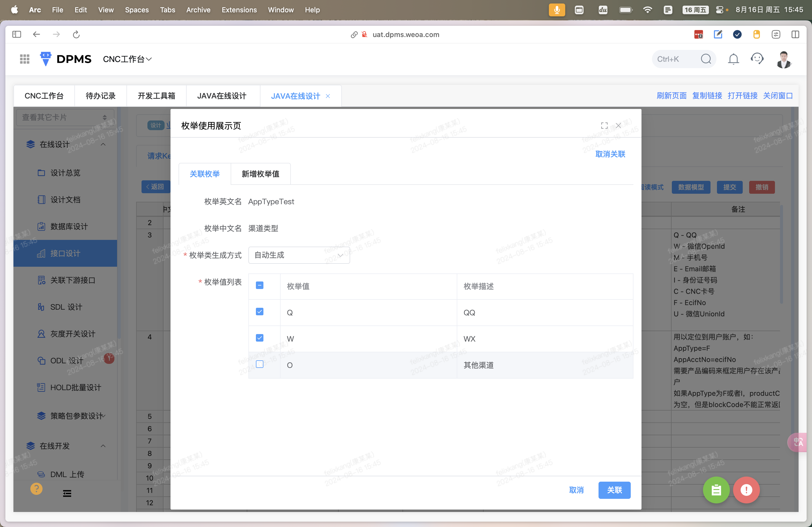812x527 pixels.
Task: Open the 查看其它卡片 selector
Action: [x=65, y=117]
